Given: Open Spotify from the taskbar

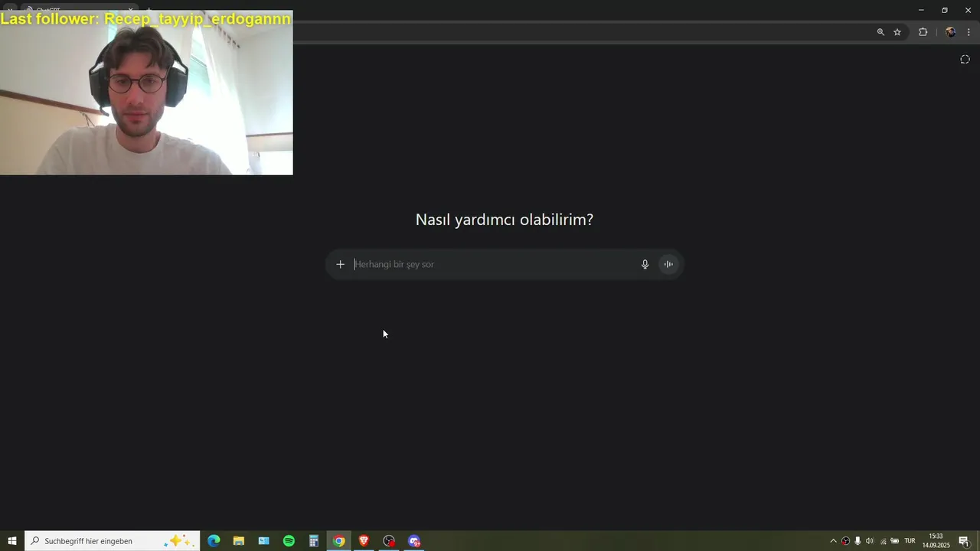Looking at the screenshot, I should (289, 541).
